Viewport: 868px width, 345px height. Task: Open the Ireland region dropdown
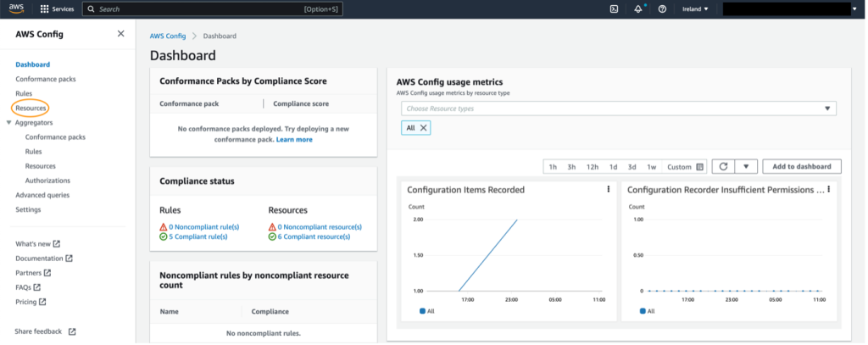695,8
